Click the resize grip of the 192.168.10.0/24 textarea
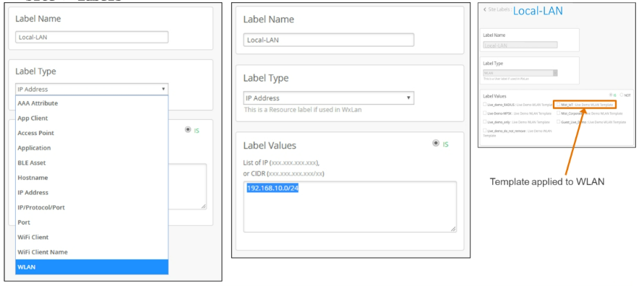The width and height of the screenshot is (644, 286). click(453, 229)
